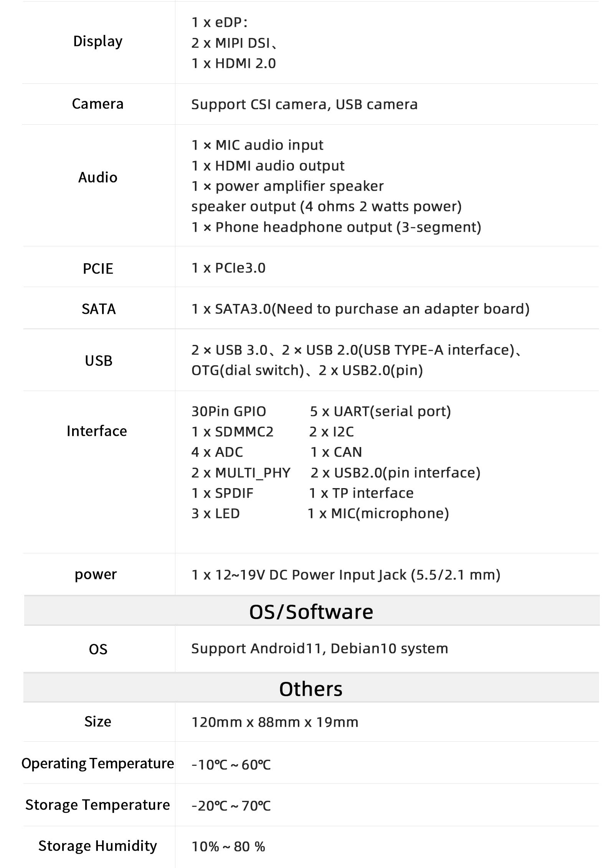Click the "OTG(dial switch)" text
Image resolution: width=614 pixels, height=868 pixels.
tap(248, 370)
